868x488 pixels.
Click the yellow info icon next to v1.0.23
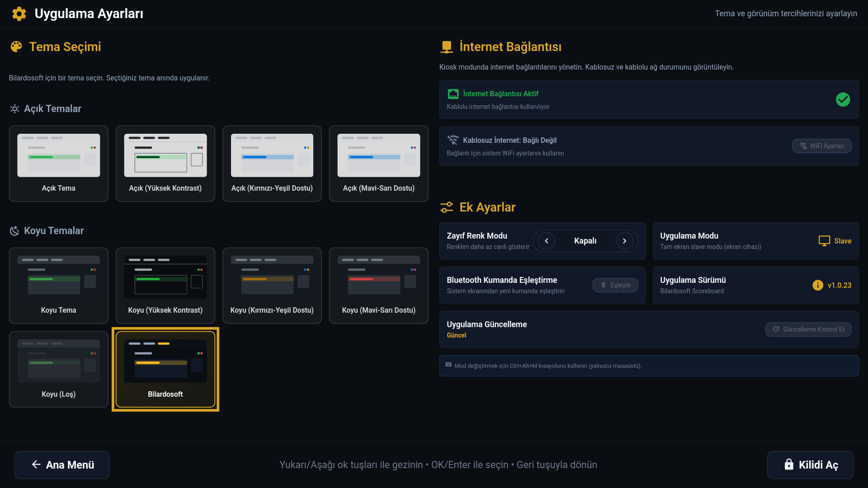[817, 285]
